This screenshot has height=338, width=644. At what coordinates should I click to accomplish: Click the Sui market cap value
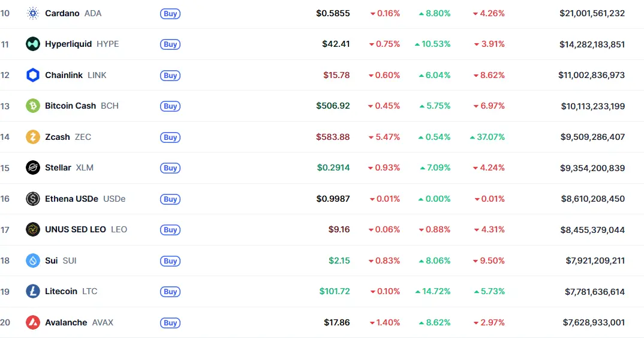pos(595,261)
